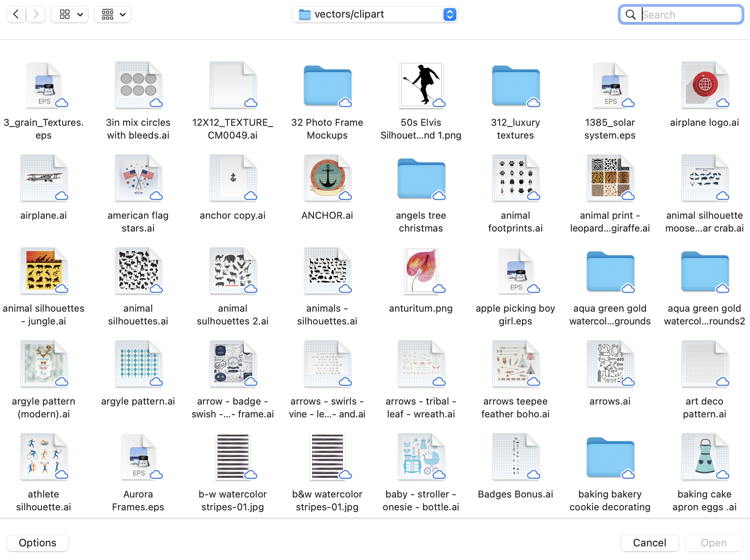Open the view layout dropdown
The width and height of the screenshot is (750, 560).
click(69, 14)
